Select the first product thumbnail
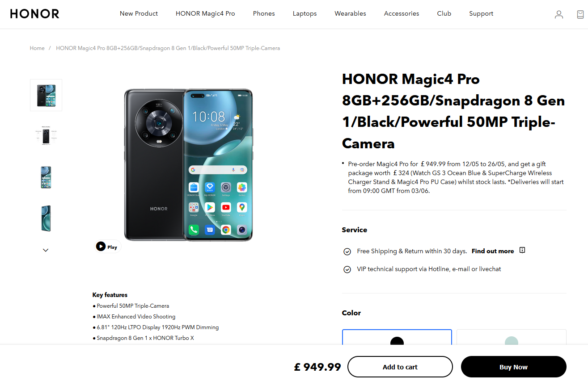The height and width of the screenshot is (385, 588). pos(46,95)
